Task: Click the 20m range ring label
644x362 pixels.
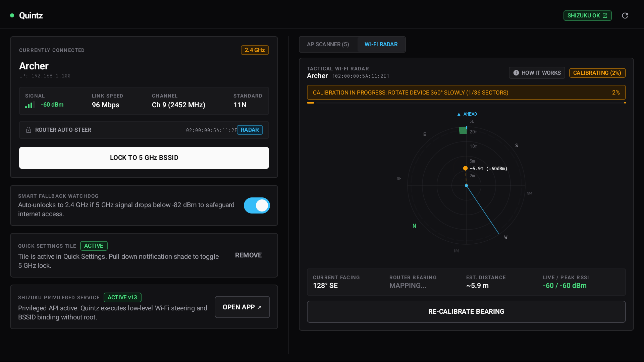Action: [474, 132]
